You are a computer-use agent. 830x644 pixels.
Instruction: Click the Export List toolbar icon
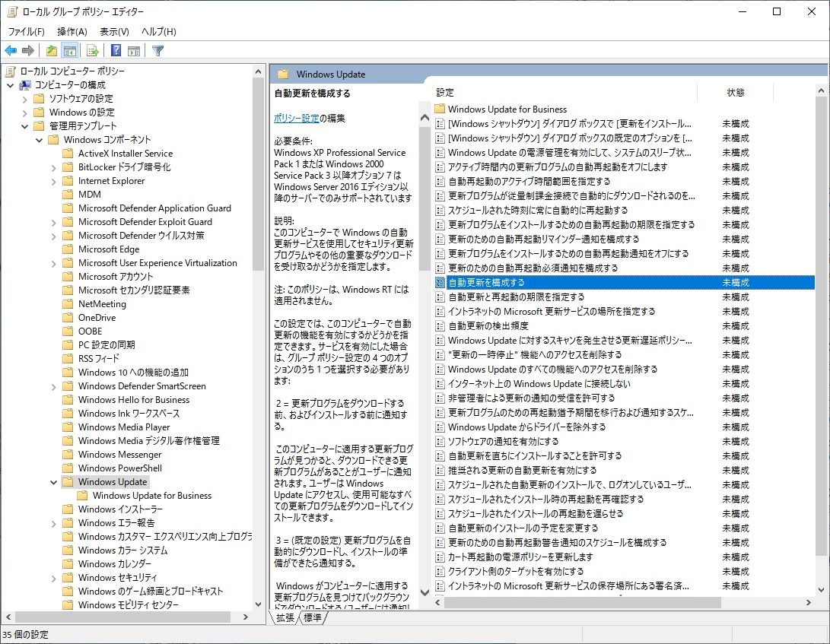(x=93, y=51)
